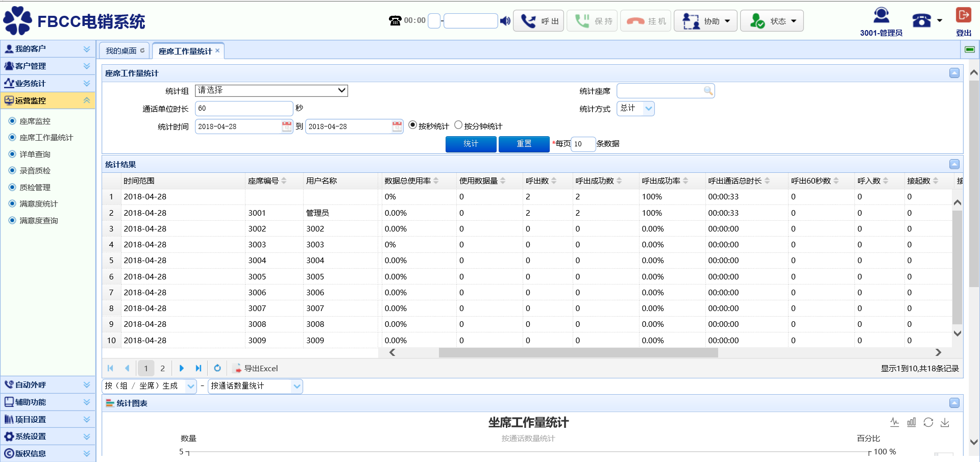Screen dimensions: 980x462
Task: Switch chart to line view
Action: coord(895,422)
